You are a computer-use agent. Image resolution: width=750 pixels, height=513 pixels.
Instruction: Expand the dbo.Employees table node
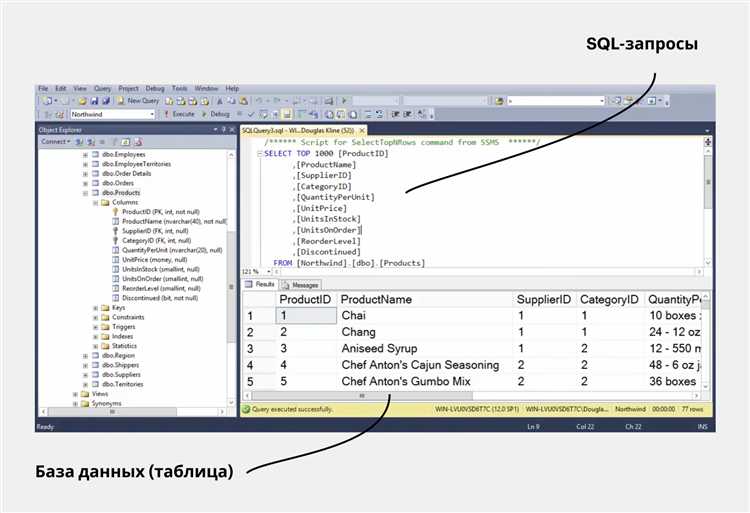[85, 155]
